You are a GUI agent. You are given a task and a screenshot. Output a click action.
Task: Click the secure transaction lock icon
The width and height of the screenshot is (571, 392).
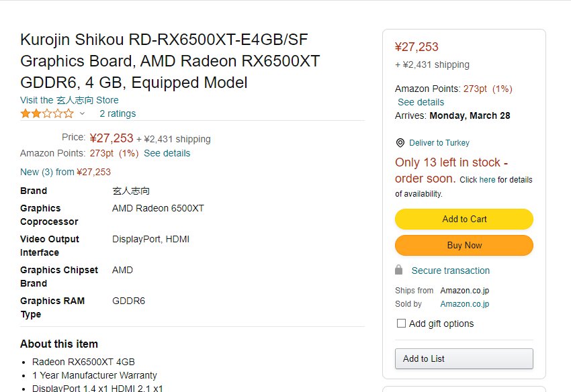coord(399,270)
